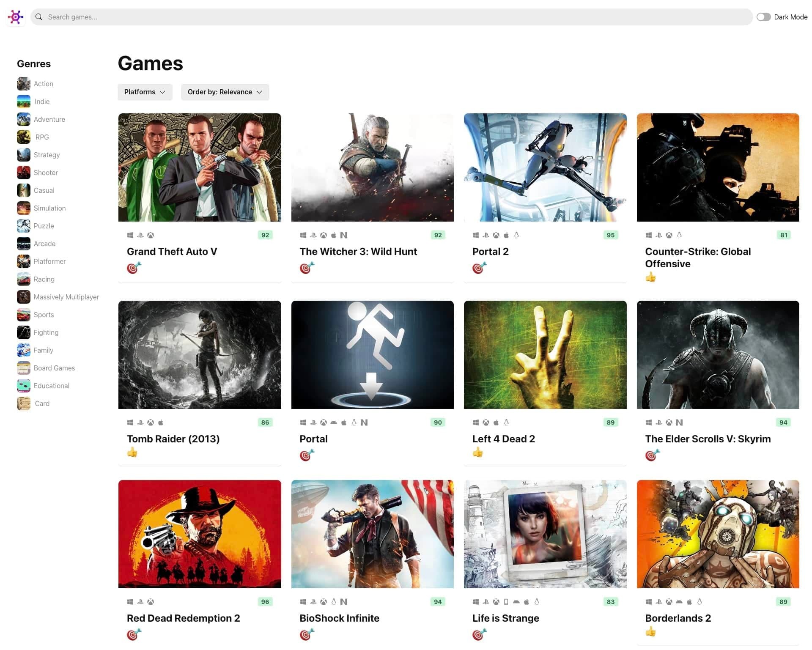Click the Puzzle genre icon in sidebar
The image size is (812, 650).
23,225
